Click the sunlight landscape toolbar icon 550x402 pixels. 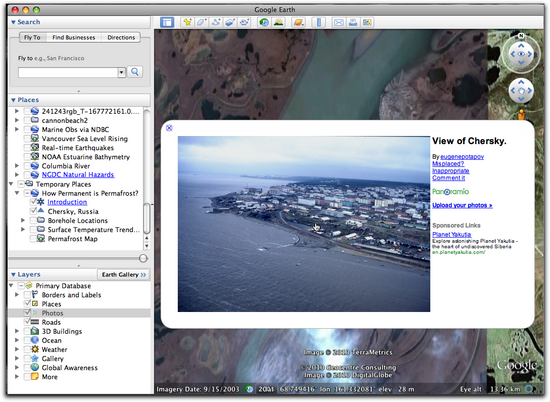tap(278, 22)
